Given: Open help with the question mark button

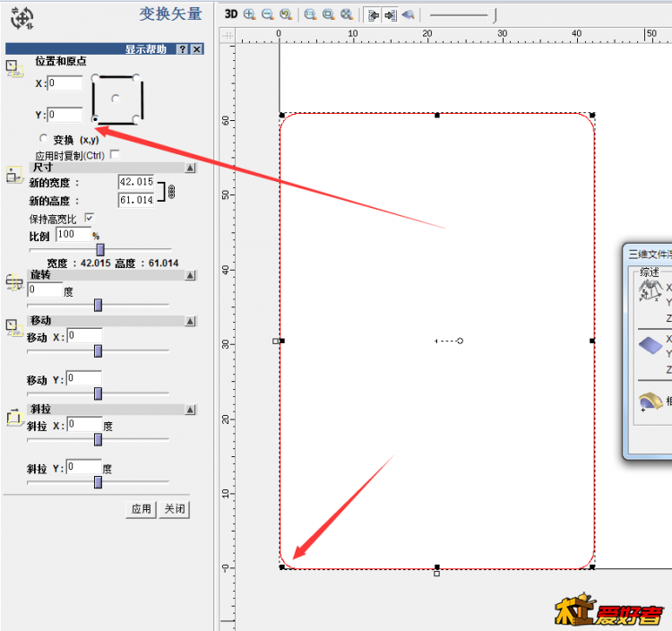Looking at the screenshot, I should [x=183, y=49].
